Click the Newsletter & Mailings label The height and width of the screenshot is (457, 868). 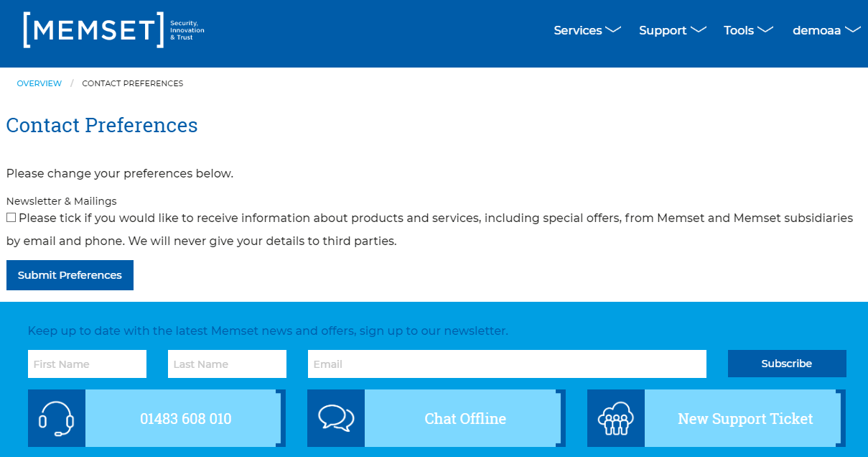pyautogui.click(x=61, y=201)
